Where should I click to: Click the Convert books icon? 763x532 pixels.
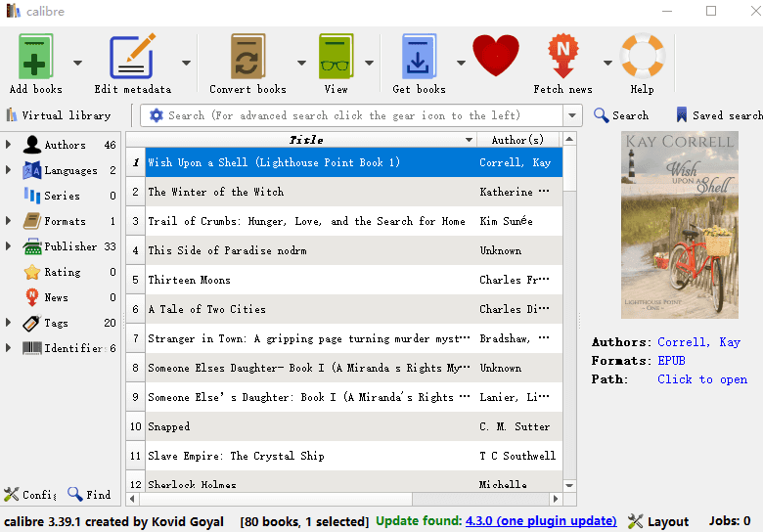(247, 57)
